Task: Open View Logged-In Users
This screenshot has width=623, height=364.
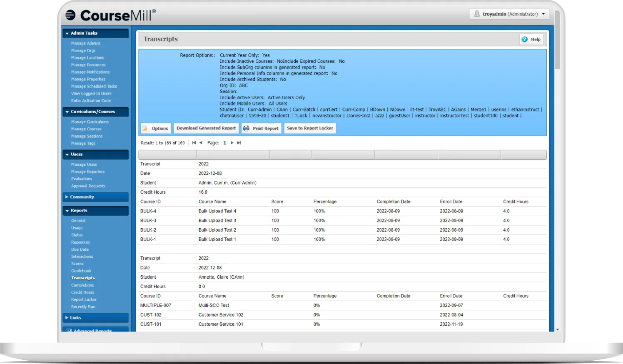Action: pyautogui.click(x=91, y=93)
